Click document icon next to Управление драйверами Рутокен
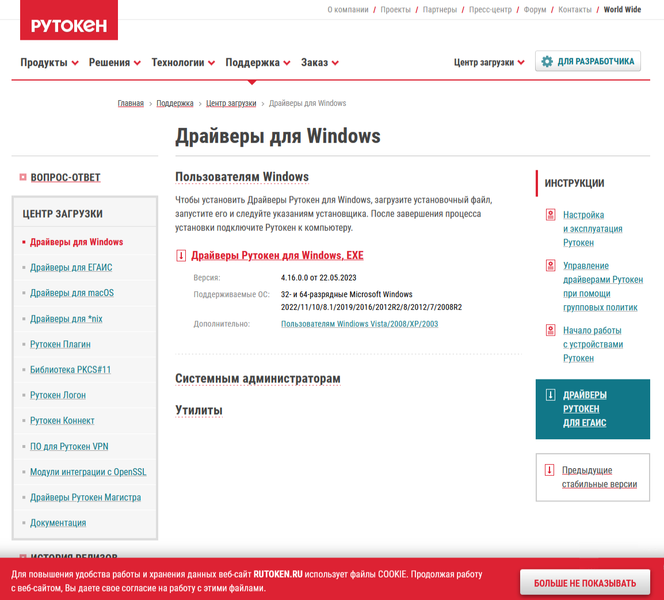The height and width of the screenshot is (600, 664). point(550,266)
